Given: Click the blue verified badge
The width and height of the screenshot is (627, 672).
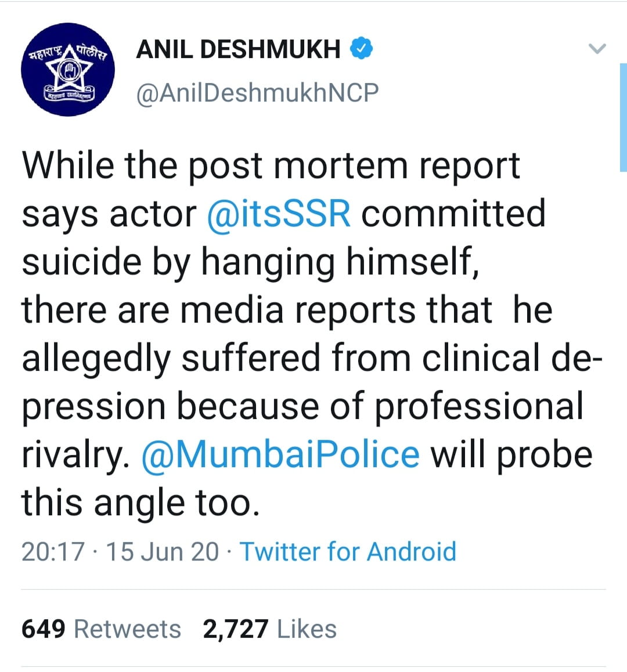Looking at the screenshot, I should click(361, 49).
